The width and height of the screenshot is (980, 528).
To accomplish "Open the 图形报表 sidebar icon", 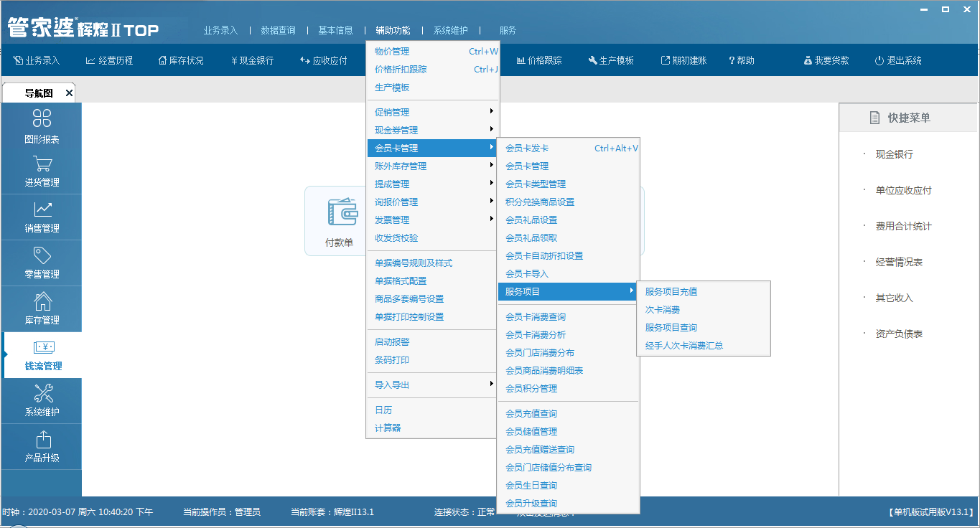I will [42, 119].
